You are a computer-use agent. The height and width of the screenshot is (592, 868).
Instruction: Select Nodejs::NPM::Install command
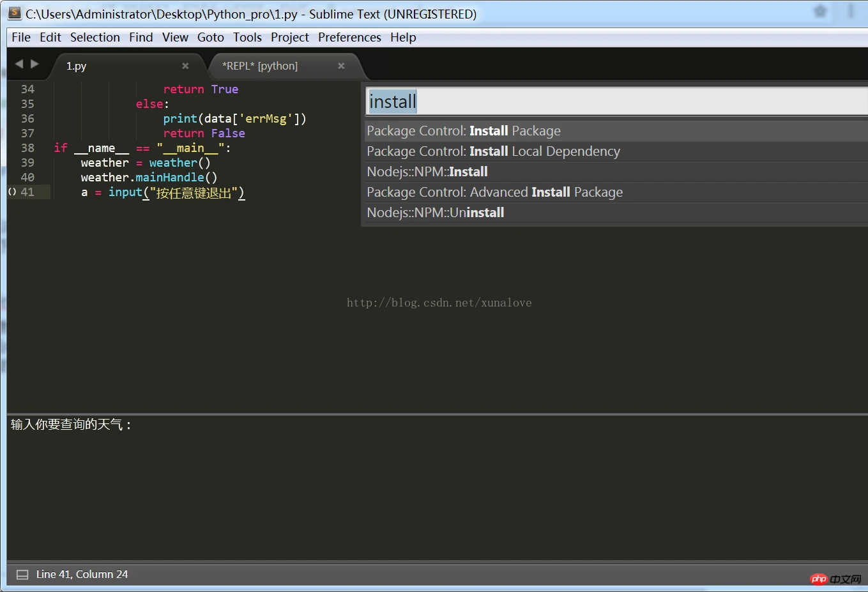[616, 172]
